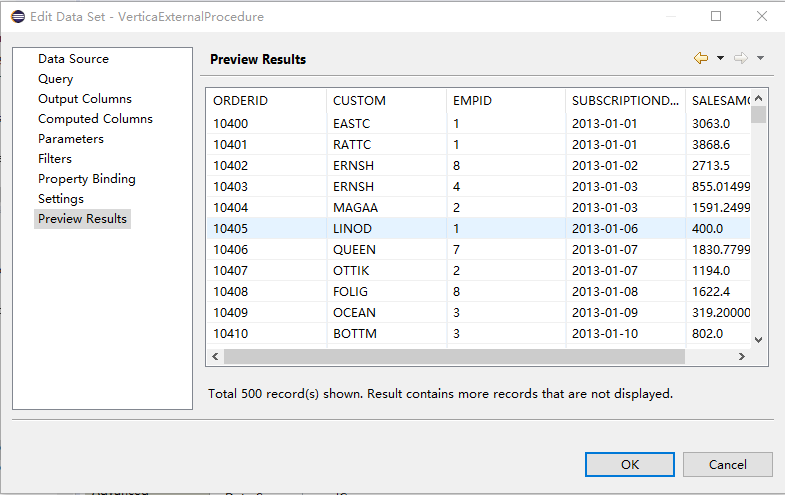This screenshot has width=785, height=495.
Task: Click the vertical scrollbar down arrow
Action: tap(759, 340)
